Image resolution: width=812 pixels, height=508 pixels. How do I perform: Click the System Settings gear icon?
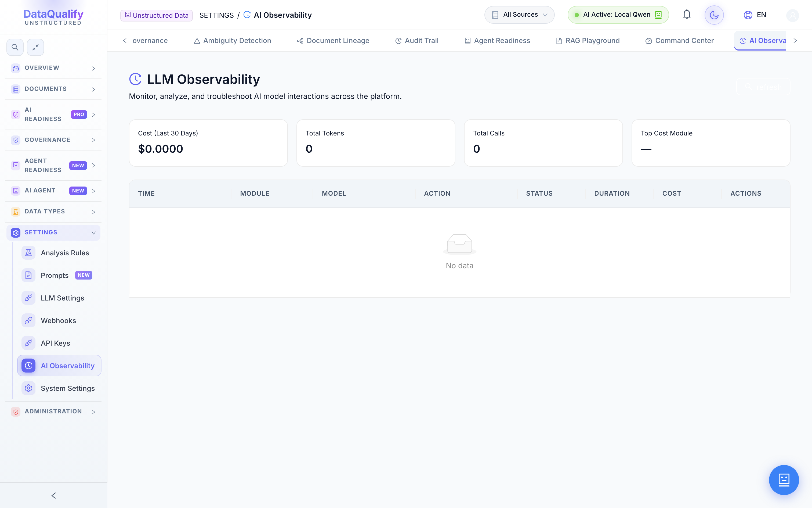28,388
